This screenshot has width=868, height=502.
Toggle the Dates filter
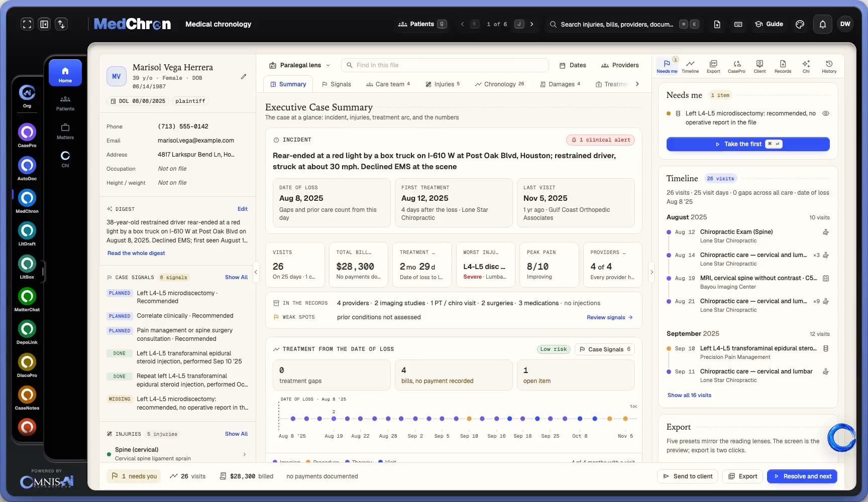pos(573,65)
